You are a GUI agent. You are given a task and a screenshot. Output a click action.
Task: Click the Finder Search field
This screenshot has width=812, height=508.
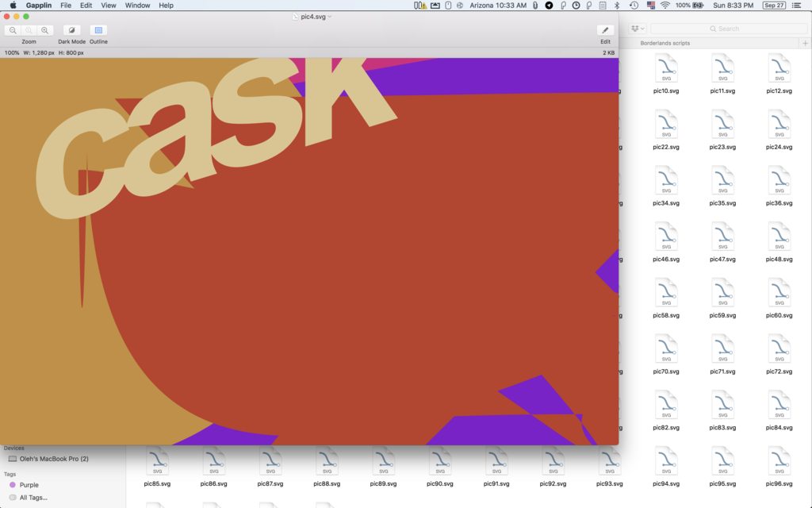730,29
